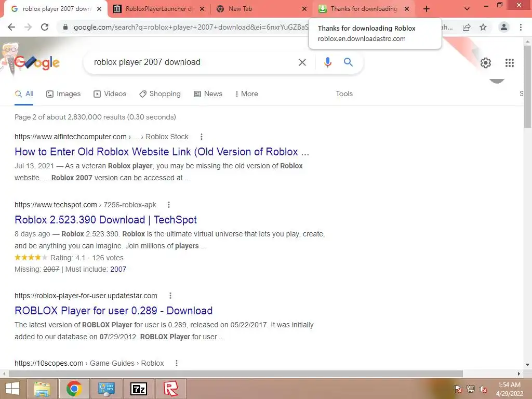Open a new browser tab
Image resolution: width=532 pixels, height=399 pixels.
click(x=427, y=9)
